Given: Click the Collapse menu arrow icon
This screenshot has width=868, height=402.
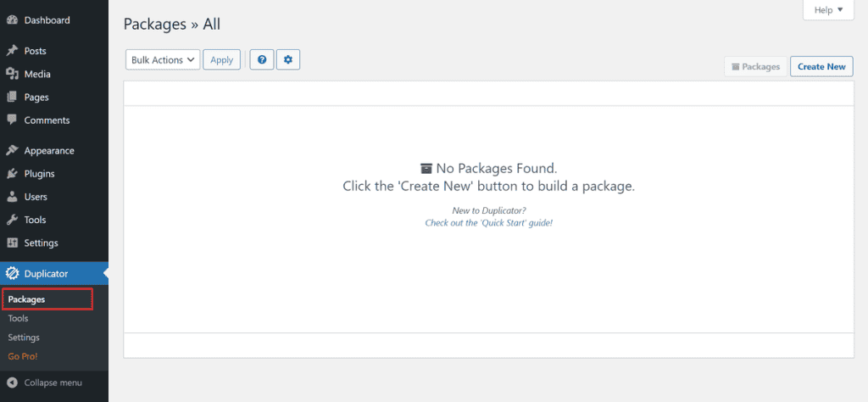Looking at the screenshot, I should click(x=12, y=382).
